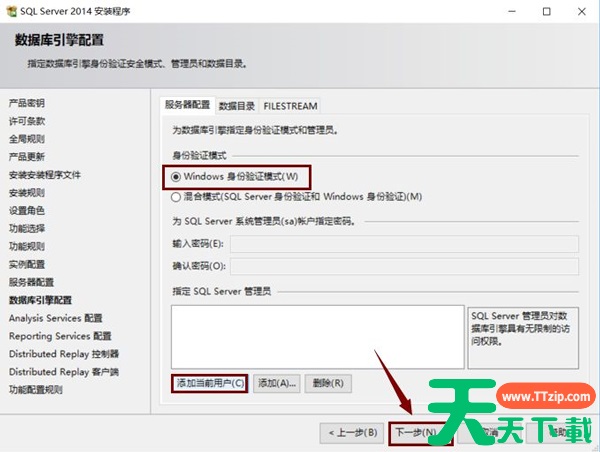600x452 pixels.
Task: Click the 输入密码 password field
Action: (404, 244)
